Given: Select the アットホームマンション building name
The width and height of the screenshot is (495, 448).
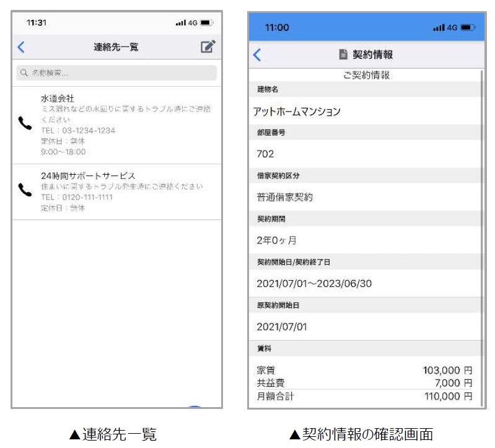Looking at the screenshot, I should 297,111.
